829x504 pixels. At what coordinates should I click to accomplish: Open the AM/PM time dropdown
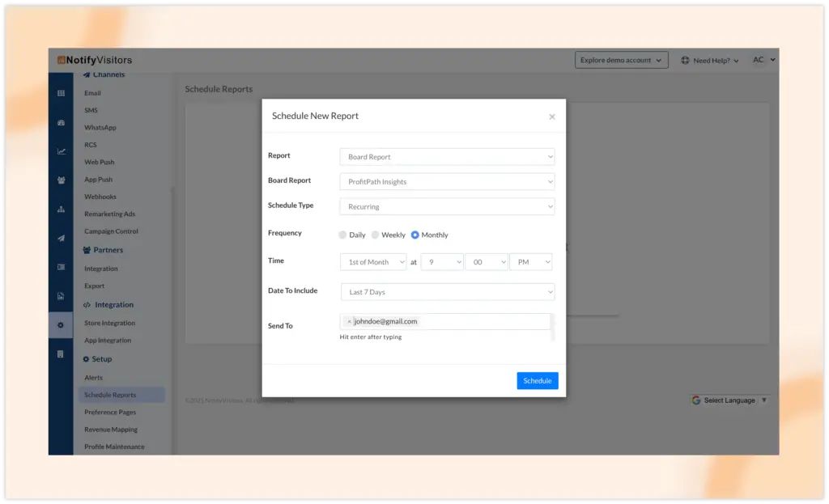(530, 262)
